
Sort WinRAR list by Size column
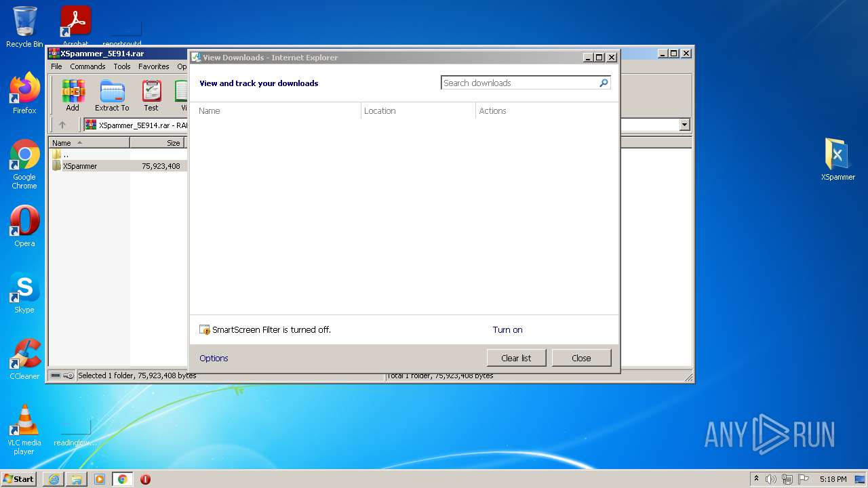point(157,143)
